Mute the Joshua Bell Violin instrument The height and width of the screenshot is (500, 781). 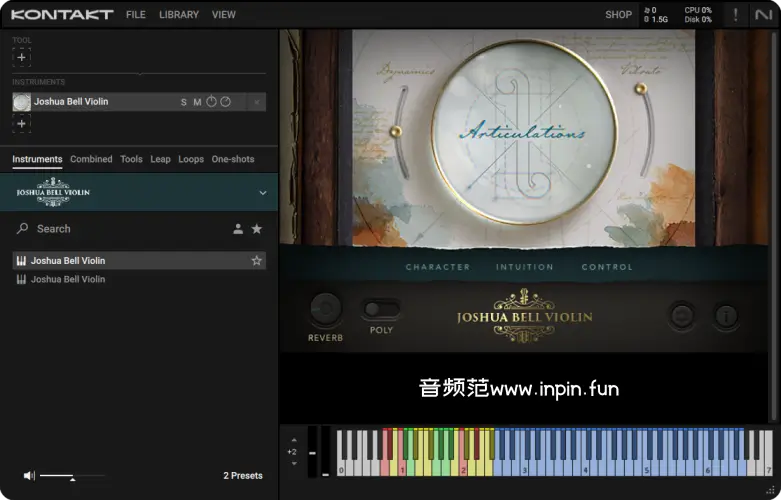(x=197, y=102)
